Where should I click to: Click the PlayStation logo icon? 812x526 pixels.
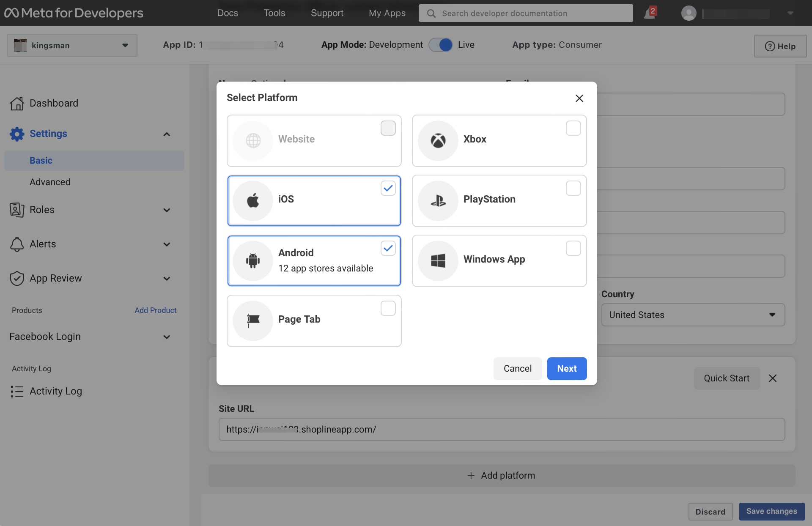(438, 200)
